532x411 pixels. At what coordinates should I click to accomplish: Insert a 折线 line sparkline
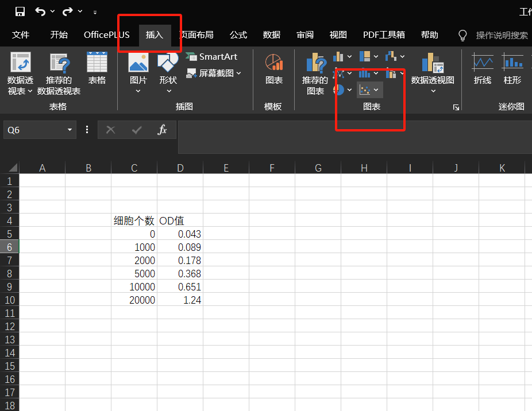[483, 69]
